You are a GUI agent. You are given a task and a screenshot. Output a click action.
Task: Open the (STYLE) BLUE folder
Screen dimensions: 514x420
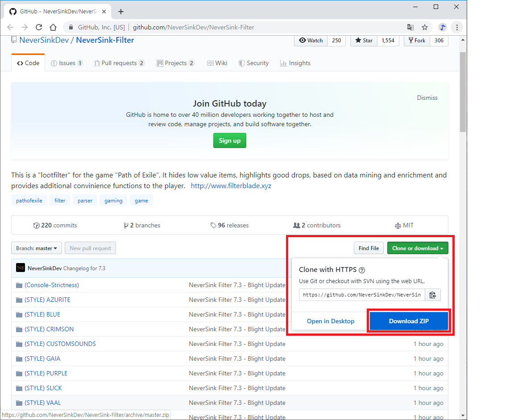point(43,314)
